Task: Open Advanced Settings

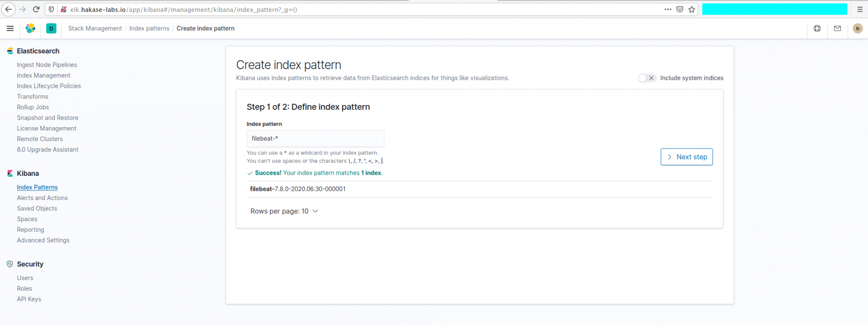Action: point(43,240)
